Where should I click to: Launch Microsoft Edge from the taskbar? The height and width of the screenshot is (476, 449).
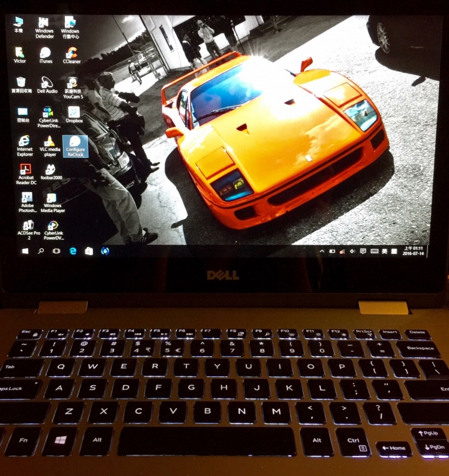click(x=73, y=251)
